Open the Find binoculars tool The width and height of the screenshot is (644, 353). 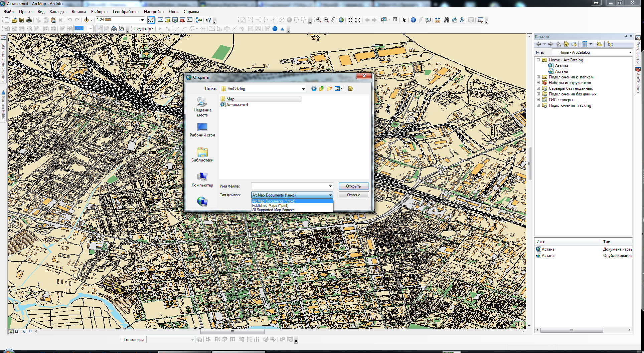coord(447,20)
